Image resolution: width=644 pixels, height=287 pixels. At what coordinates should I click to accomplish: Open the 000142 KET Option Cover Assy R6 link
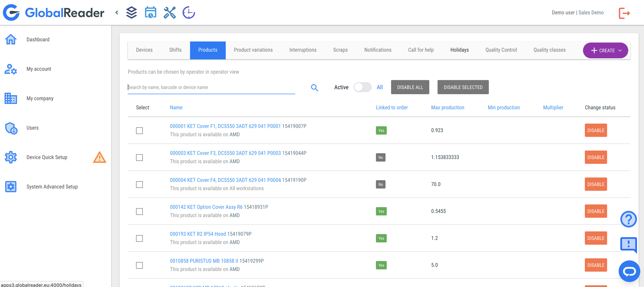click(206, 207)
